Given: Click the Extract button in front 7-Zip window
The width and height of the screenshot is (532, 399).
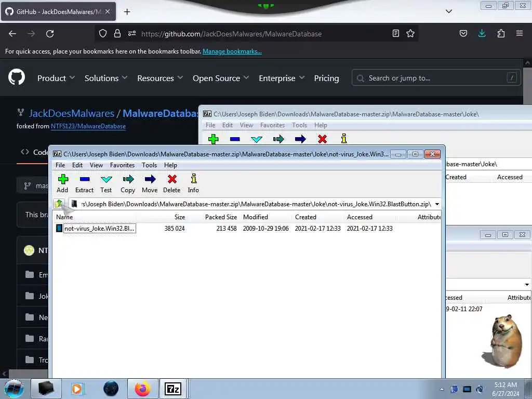Looking at the screenshot, I should [84, 183].
